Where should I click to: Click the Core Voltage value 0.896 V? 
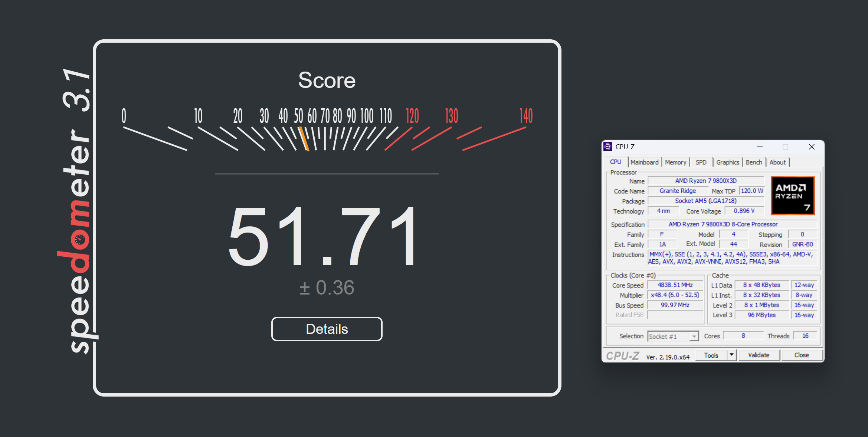pos(744,211)
